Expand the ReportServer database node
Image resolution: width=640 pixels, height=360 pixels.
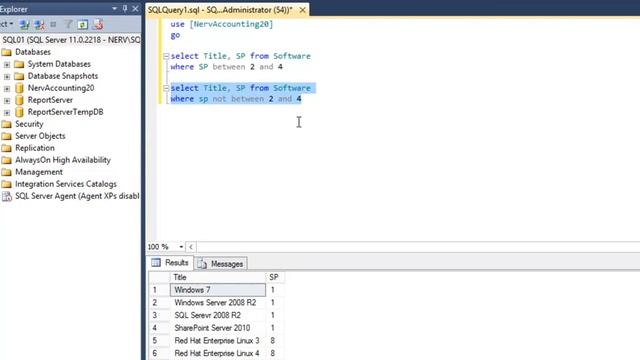pos(7,100)
